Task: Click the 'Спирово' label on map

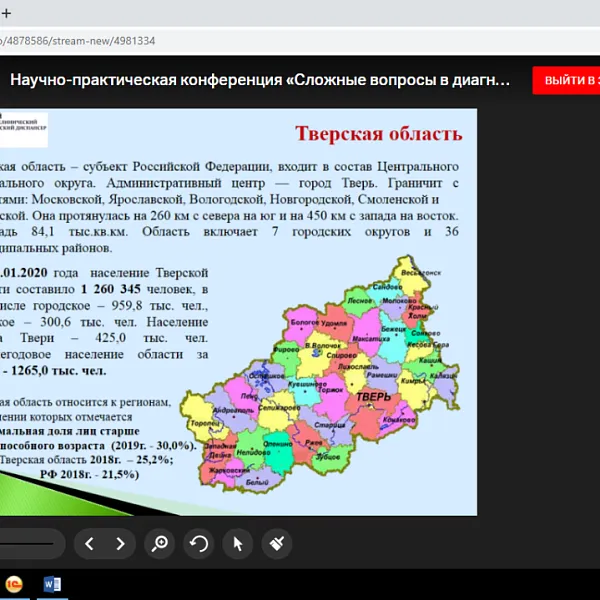Action: [x=341, y=355]
